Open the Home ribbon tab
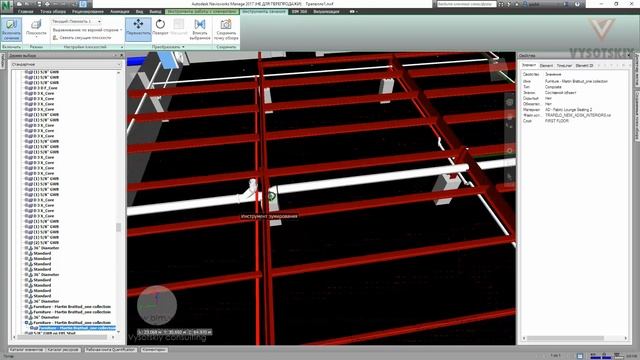 coord(25,12)
